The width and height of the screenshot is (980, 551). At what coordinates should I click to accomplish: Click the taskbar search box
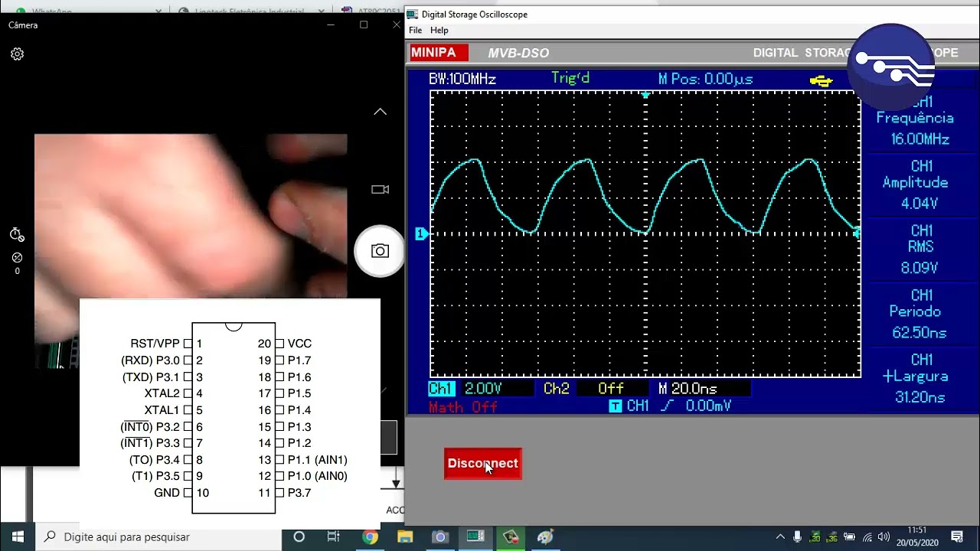(158, 537)
